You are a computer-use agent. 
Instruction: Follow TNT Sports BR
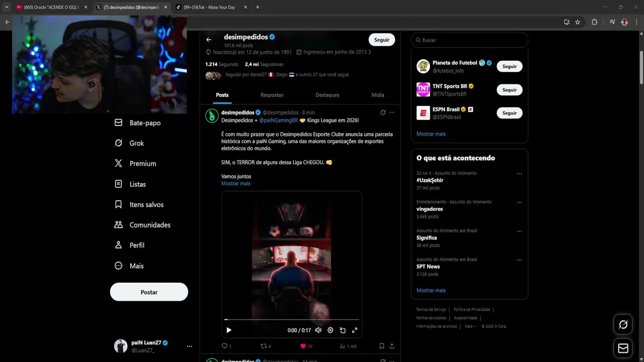[509, 89]
